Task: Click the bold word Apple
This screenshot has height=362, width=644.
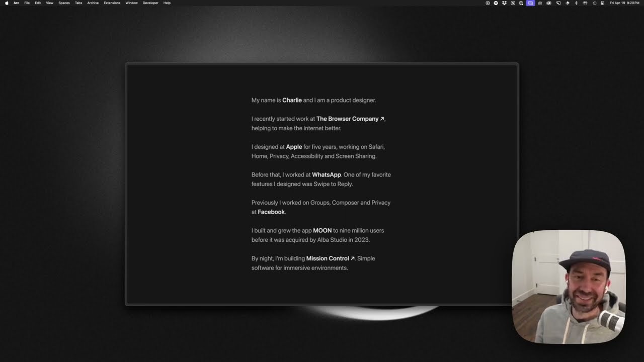Action: coord(294,147)
